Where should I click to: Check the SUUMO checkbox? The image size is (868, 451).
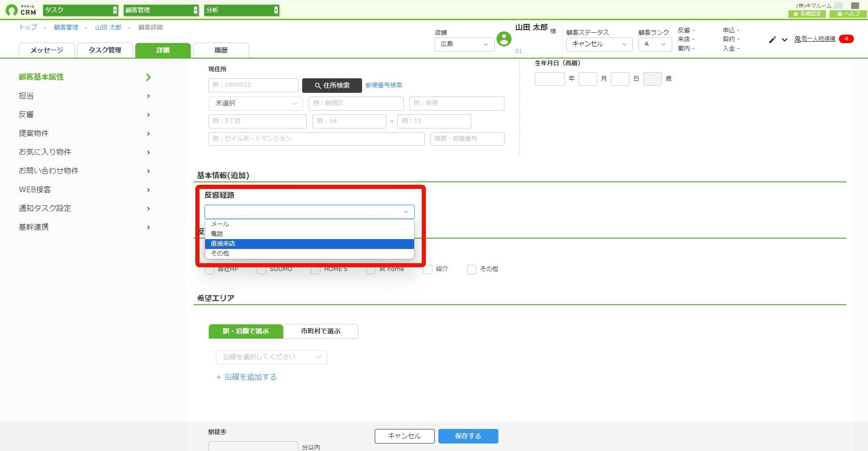click(261, 270)
